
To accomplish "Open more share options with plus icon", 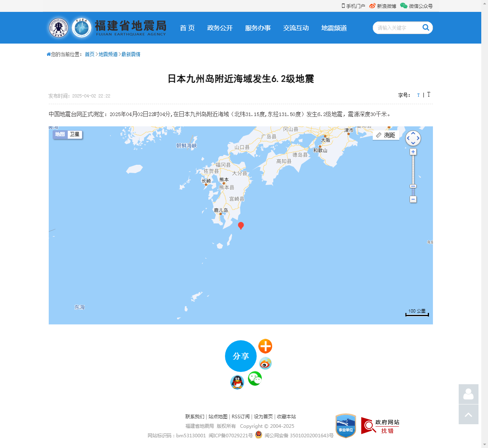I will (265, 346).
